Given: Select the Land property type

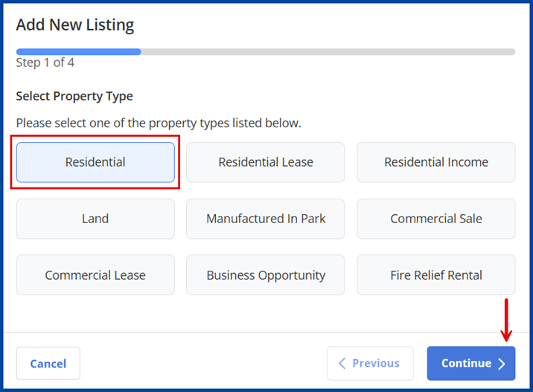Looking at the screenshot, I should (95, 219).
